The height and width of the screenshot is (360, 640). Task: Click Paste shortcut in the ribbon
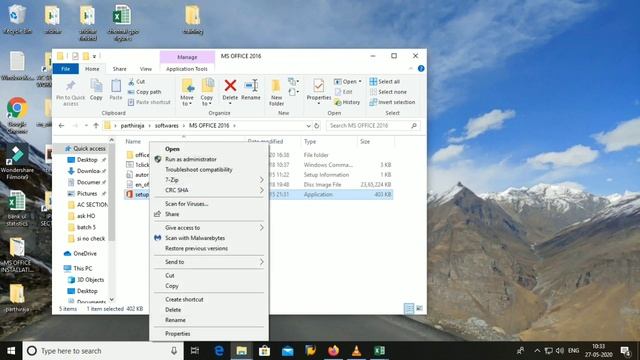click(149, 102)
